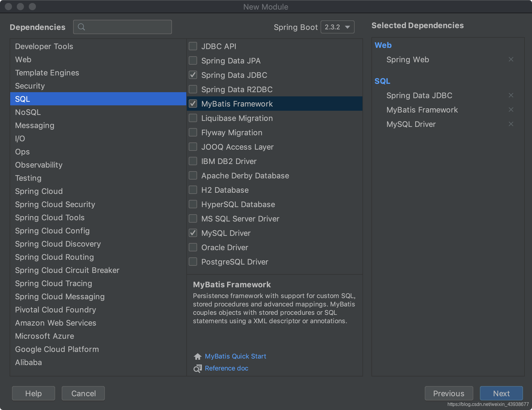
Task: Click the SQL group header in Selected Dependencies
Action: point(383,81)
